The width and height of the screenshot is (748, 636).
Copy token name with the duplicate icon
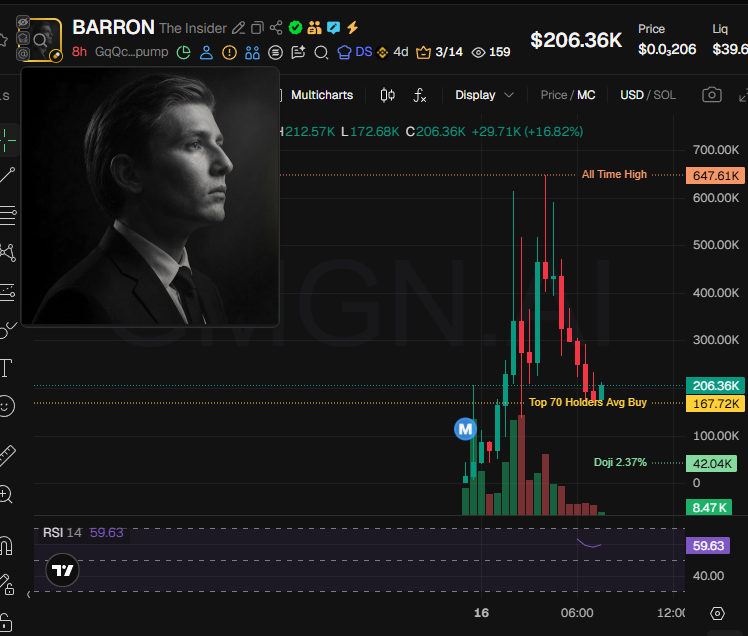(x=258, y=28)
